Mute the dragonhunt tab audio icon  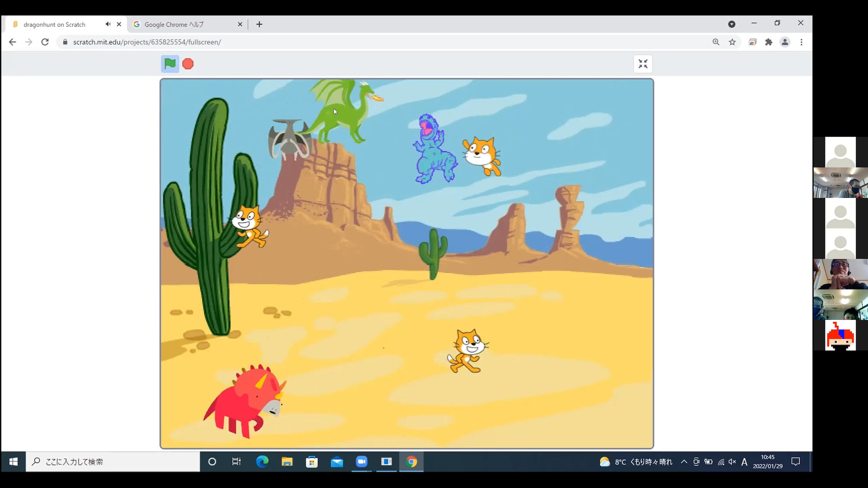click(108, 24)
